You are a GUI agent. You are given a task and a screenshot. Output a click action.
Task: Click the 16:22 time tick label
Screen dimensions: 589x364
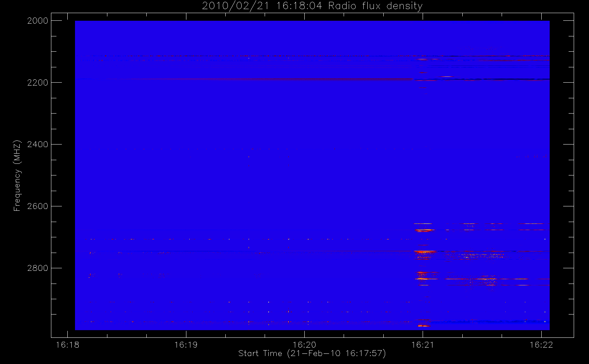point(541,345)
